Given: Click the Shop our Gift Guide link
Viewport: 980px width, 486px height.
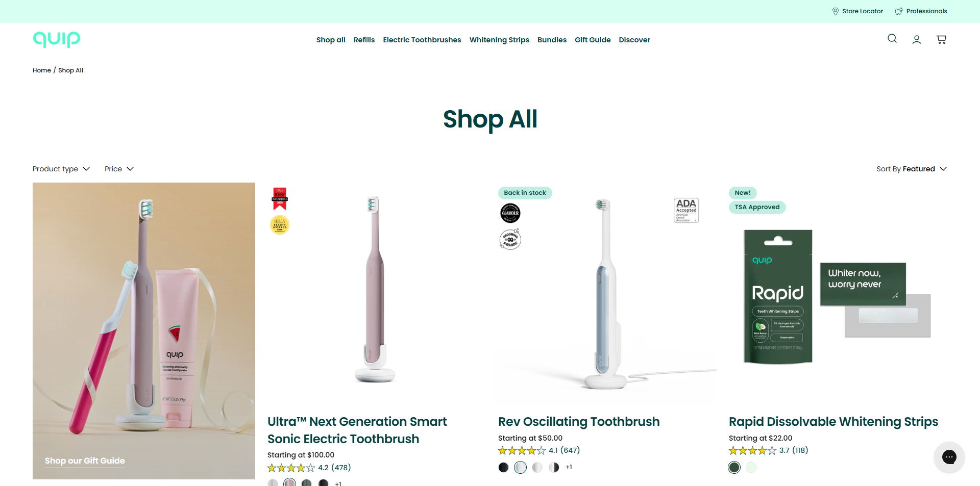Looking at the screenshot, I should pyautogui.click(x=85, y=461).
